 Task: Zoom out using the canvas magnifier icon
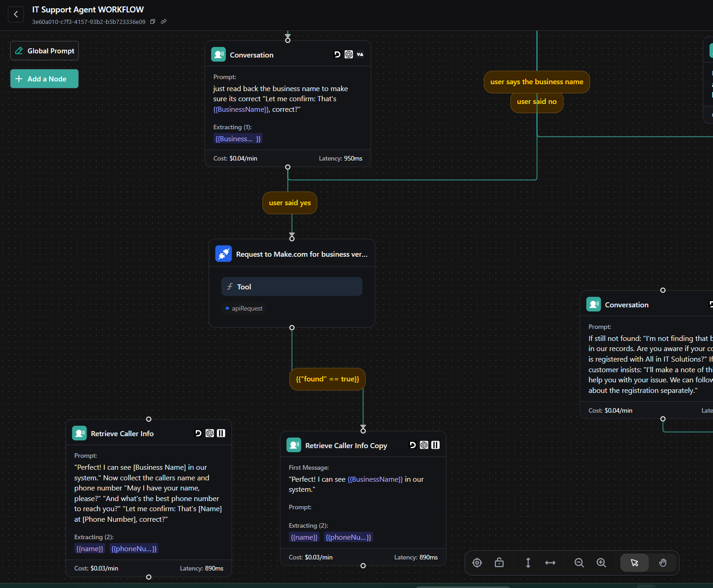579,563
